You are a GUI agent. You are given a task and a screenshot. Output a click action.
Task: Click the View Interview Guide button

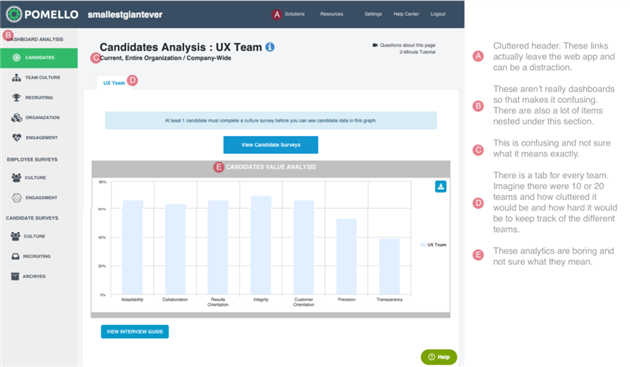tap(135, 332)
